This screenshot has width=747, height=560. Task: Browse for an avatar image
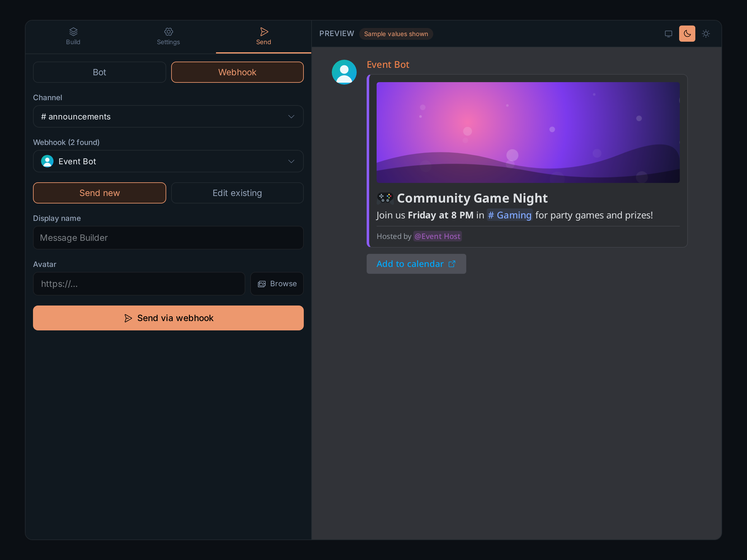click(277, 284)
